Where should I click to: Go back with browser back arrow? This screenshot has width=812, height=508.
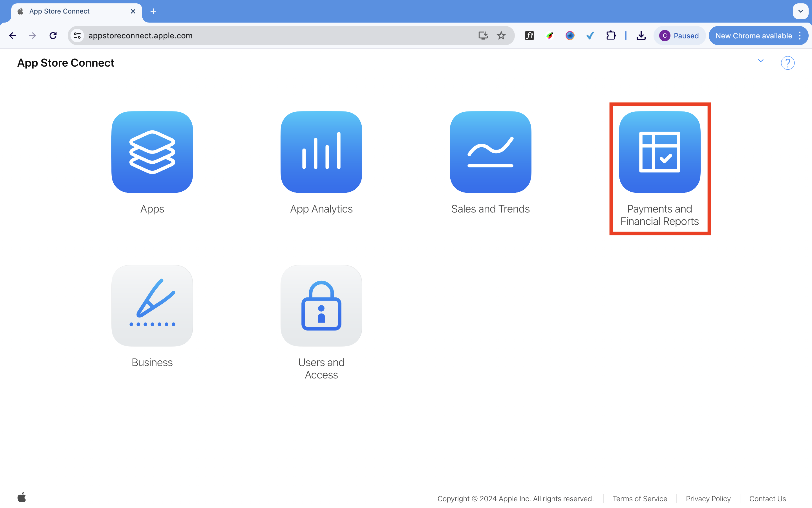[12, 36]
